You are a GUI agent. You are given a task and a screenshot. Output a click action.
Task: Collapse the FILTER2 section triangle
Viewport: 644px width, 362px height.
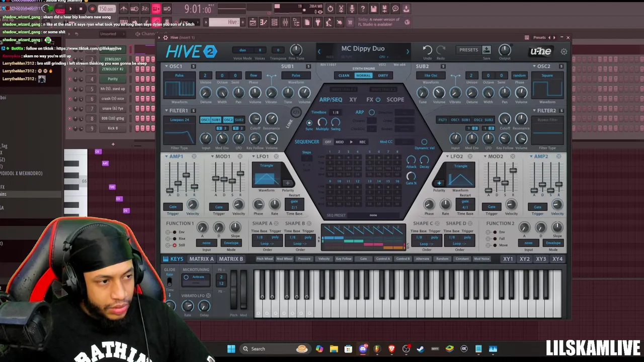535,111
